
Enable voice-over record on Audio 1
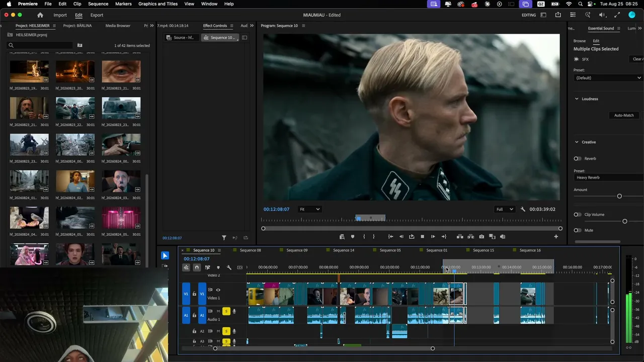click(x=234, y=311)
